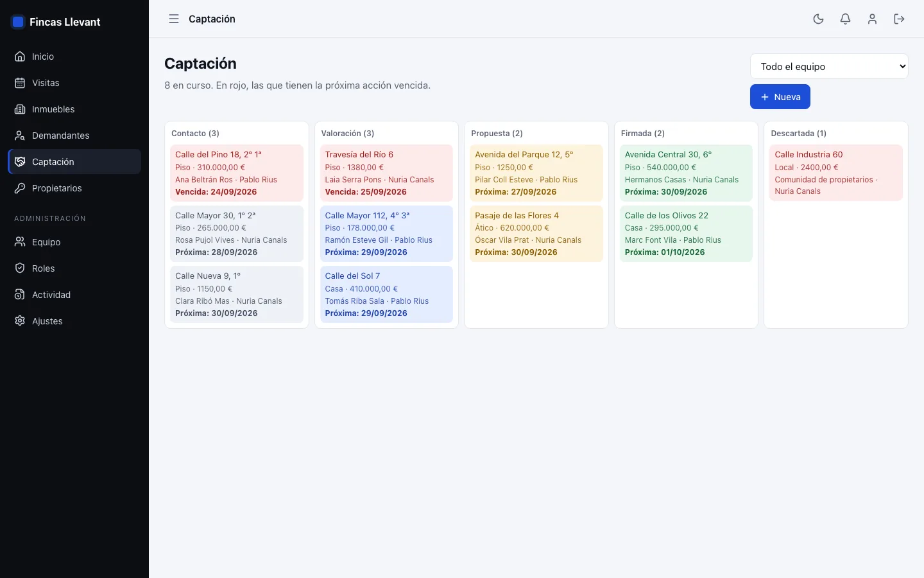Image resolution: width=924 pixels, height=578 pixels.
Task: Click the Captación page heading
Action: pyautogui.click(x=200, y=64)
